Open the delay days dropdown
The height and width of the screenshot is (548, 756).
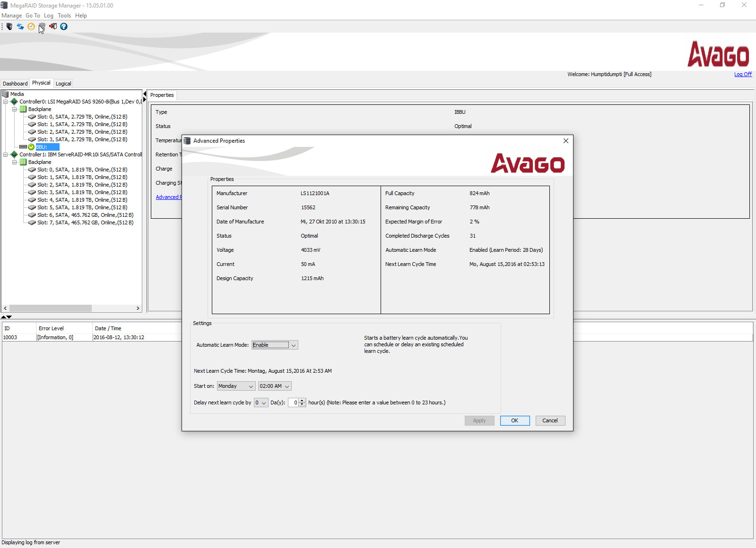[x=264, y=403]
